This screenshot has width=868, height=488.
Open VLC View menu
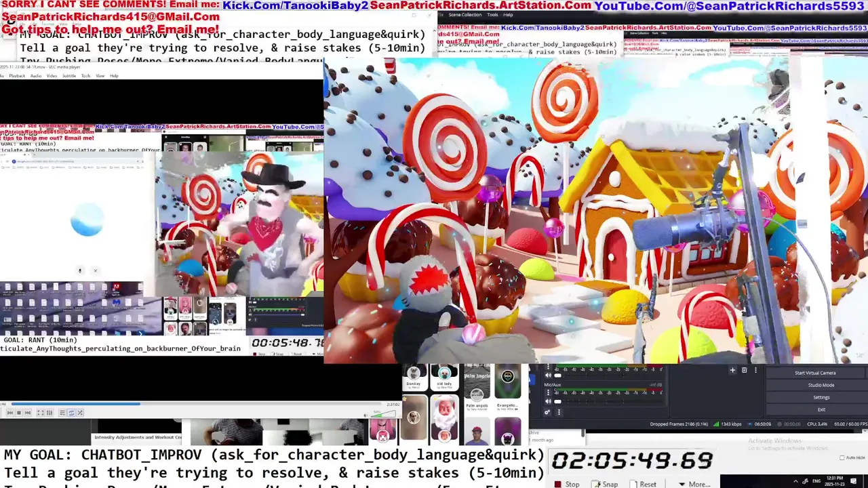100,76
